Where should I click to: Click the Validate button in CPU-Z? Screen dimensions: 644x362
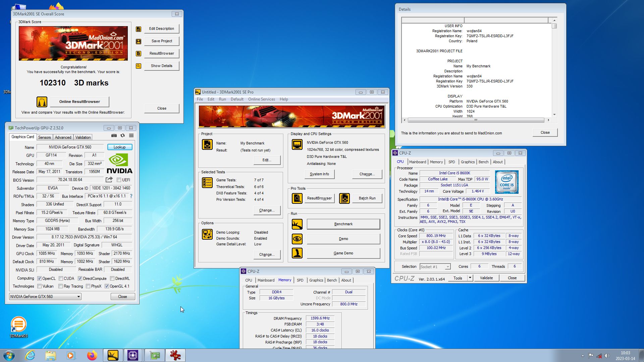[486, 278]
